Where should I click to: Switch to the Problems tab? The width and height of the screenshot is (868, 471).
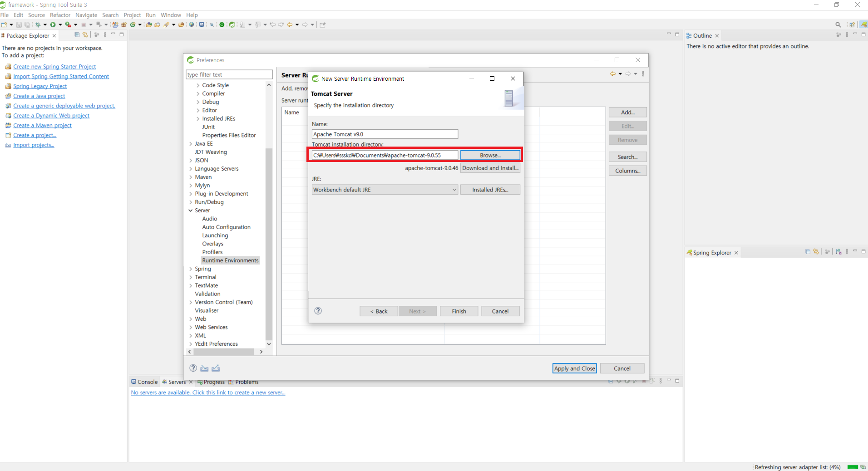pos(243,382)
